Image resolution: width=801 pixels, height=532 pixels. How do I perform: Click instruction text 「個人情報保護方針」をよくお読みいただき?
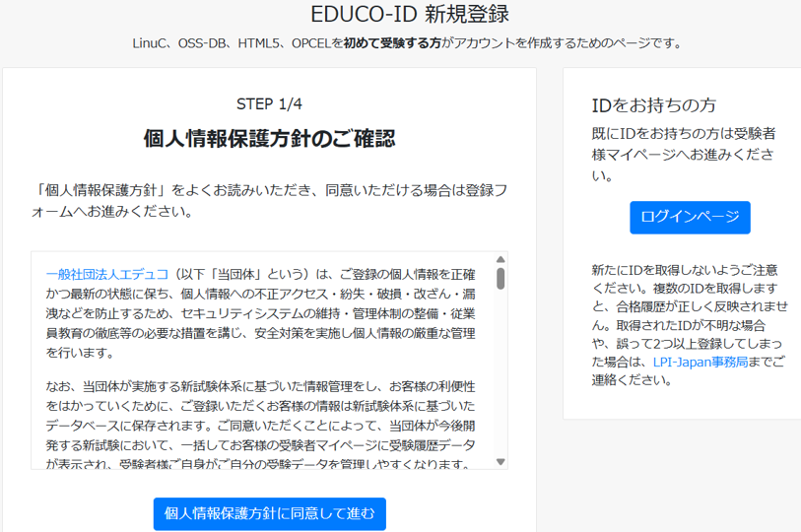coord(269,201)
